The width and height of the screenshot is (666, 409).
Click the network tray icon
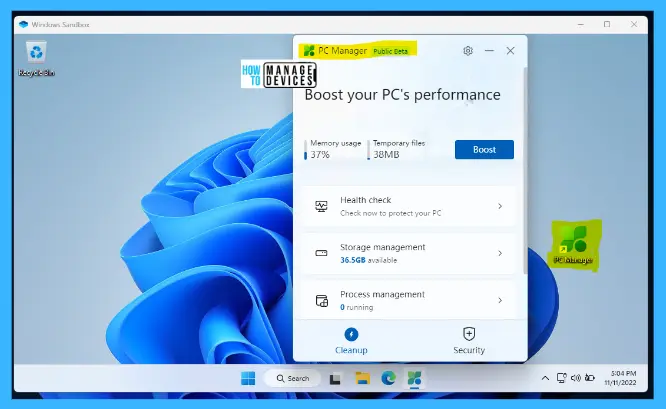(562, 378)
